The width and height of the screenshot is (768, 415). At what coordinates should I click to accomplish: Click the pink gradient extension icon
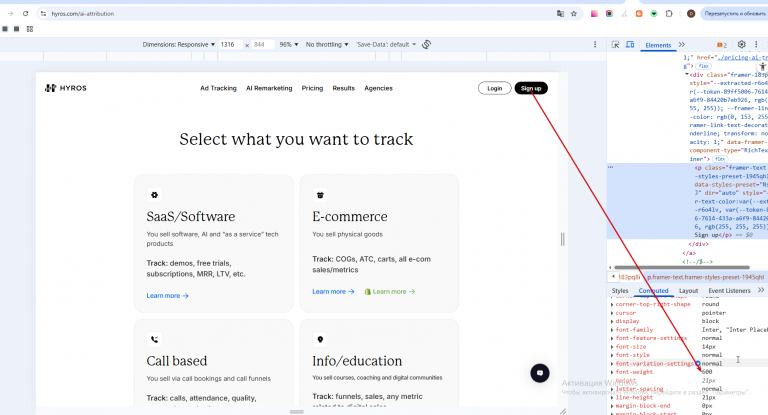coord(594,14)
